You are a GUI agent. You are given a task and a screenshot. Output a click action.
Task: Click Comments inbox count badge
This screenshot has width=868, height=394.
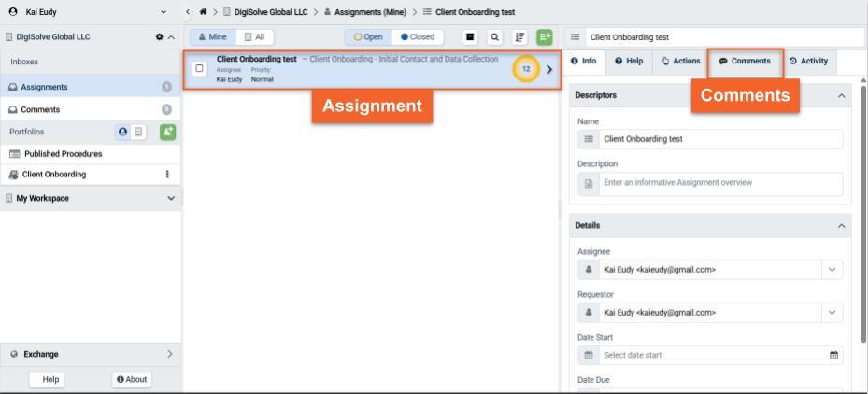166,109
